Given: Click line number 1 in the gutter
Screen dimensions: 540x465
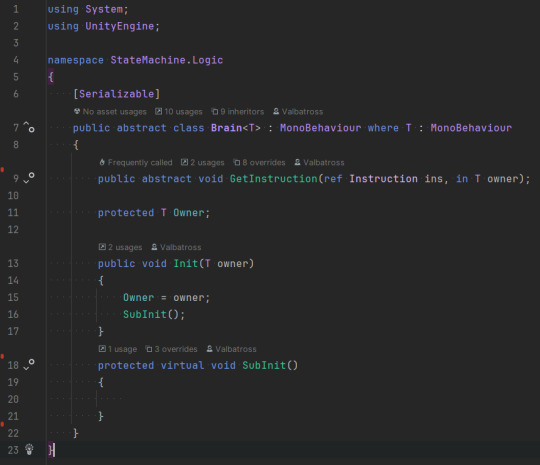Looking at the screenshot, I should pyautogui.click(x=16, y=9).
